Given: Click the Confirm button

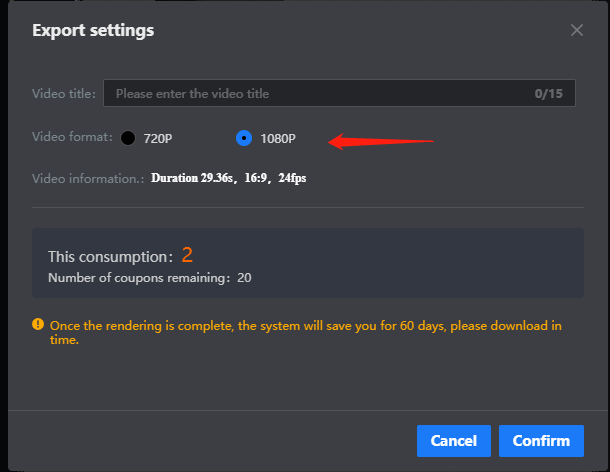Looking at the screenshot, I should point(541,441).
